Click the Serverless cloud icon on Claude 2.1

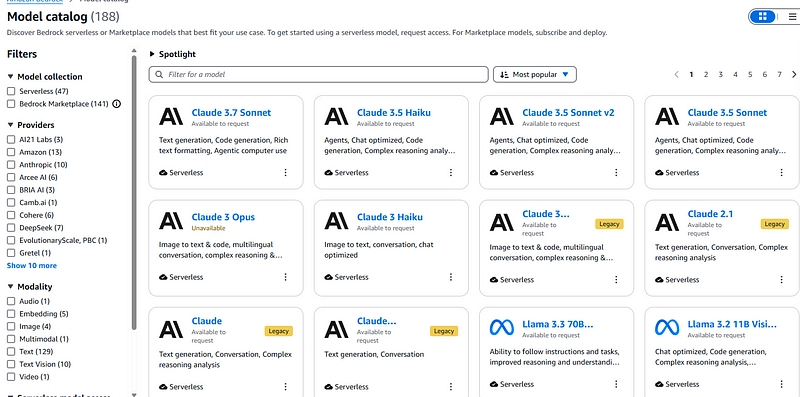[x=659, y=280]
